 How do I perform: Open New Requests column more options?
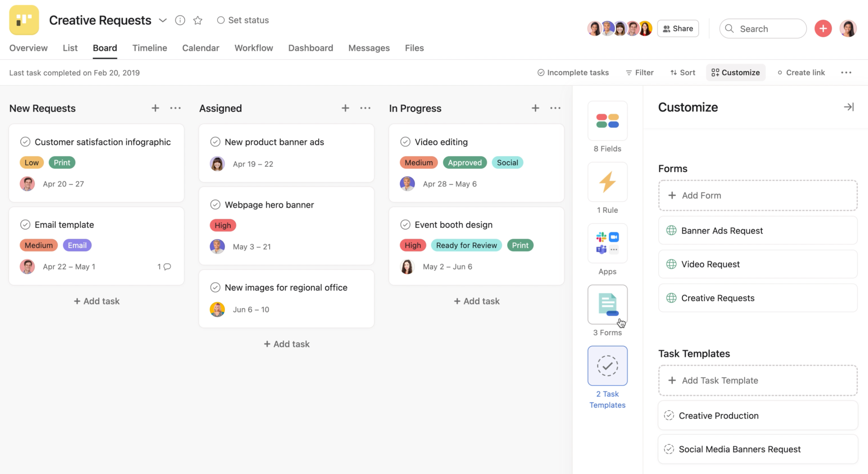175,108
